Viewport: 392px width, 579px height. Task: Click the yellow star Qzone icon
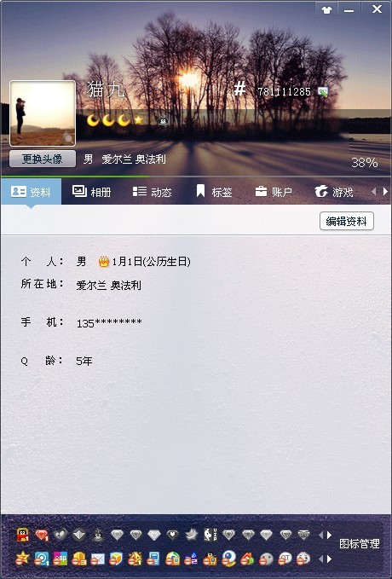[x=22, y=559]
